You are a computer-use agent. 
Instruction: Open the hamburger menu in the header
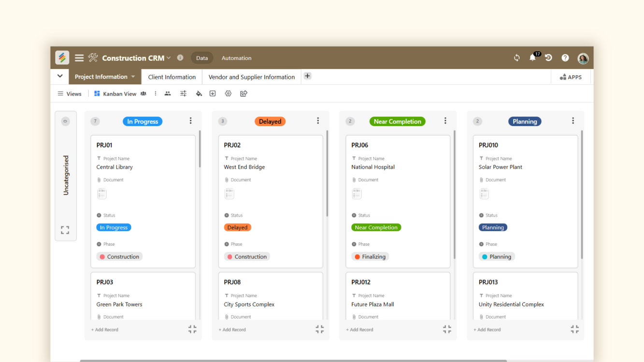coord(79,58)
